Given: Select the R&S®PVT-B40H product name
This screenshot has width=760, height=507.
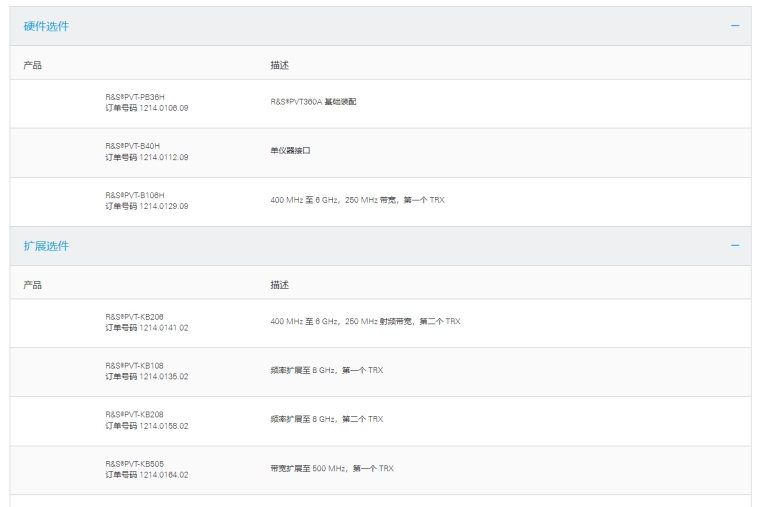Looking at the screenshot, I should [133, 146].
